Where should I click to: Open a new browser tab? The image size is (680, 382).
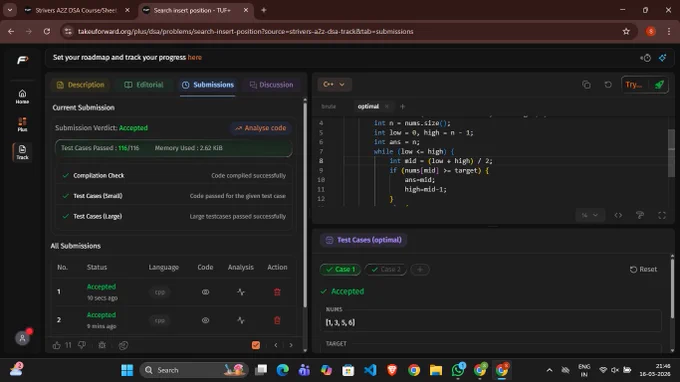click(x=263, y=10)
